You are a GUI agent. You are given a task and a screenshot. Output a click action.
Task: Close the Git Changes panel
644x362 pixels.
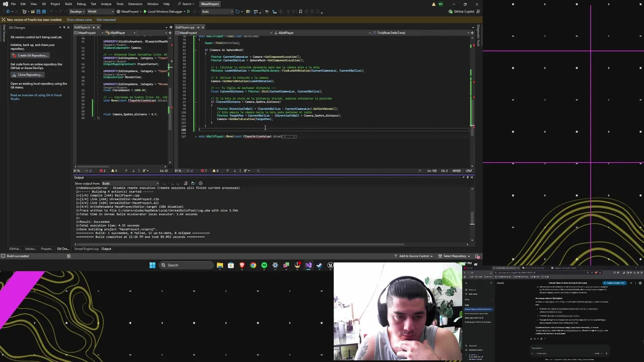coord(69,28)
